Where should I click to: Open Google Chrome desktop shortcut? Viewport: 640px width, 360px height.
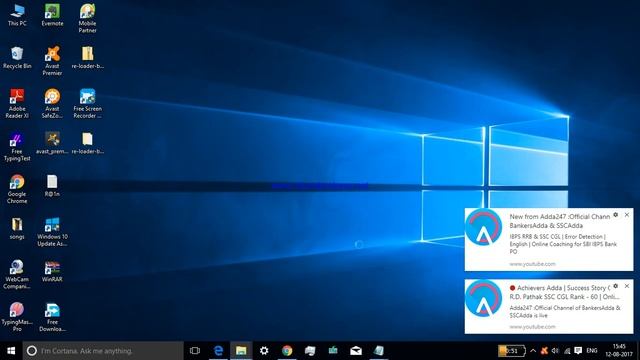coord(17,189)
